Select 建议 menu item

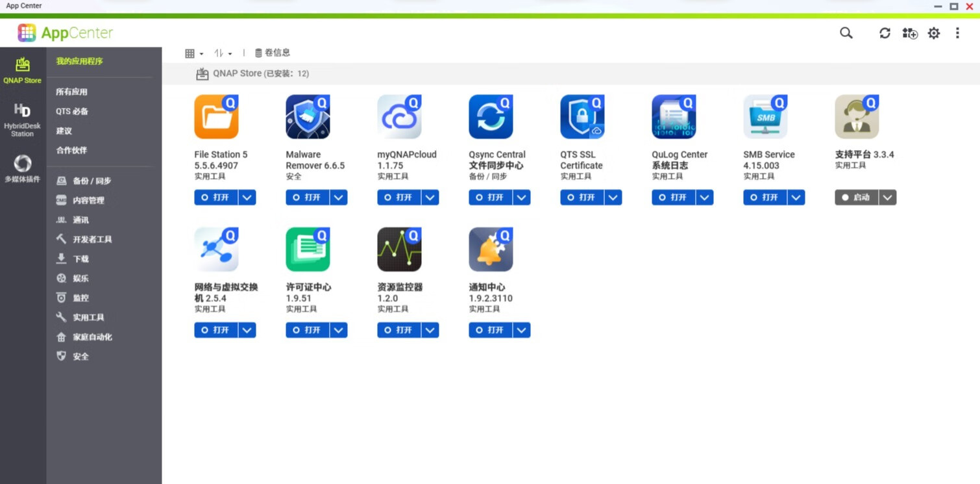[64, 131]
